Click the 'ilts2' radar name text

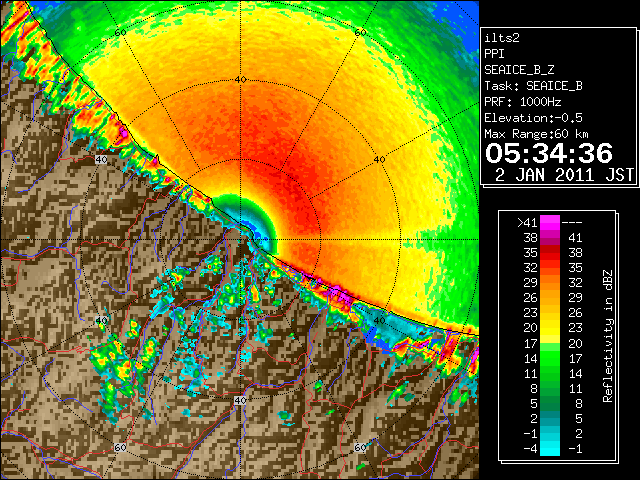[x=502, y=38]
